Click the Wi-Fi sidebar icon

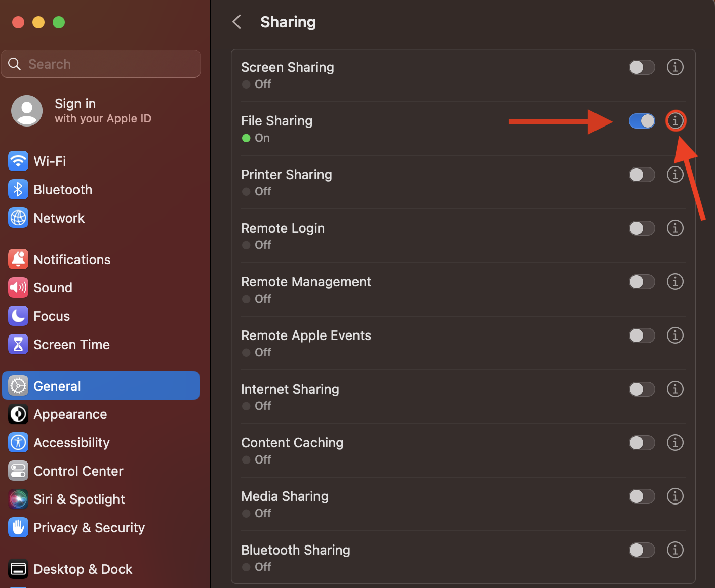pos(18,161)
